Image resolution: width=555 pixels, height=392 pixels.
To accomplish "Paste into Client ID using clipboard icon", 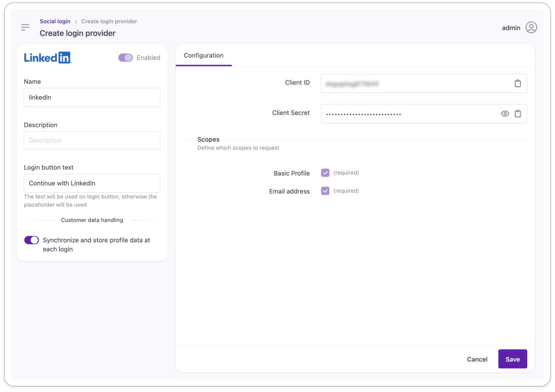I will pos(518,83).
